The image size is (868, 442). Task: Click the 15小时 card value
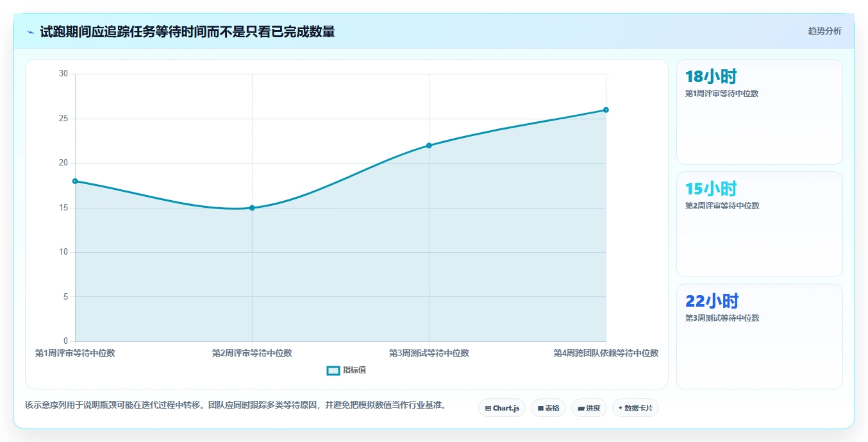click(711, 189)
